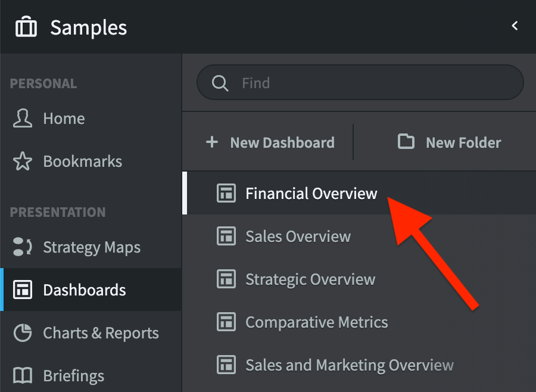Click the Samples briefcase icon
The width and height of the screenshot is (536, 392).
pyautogui.click(x=26, y=26)
